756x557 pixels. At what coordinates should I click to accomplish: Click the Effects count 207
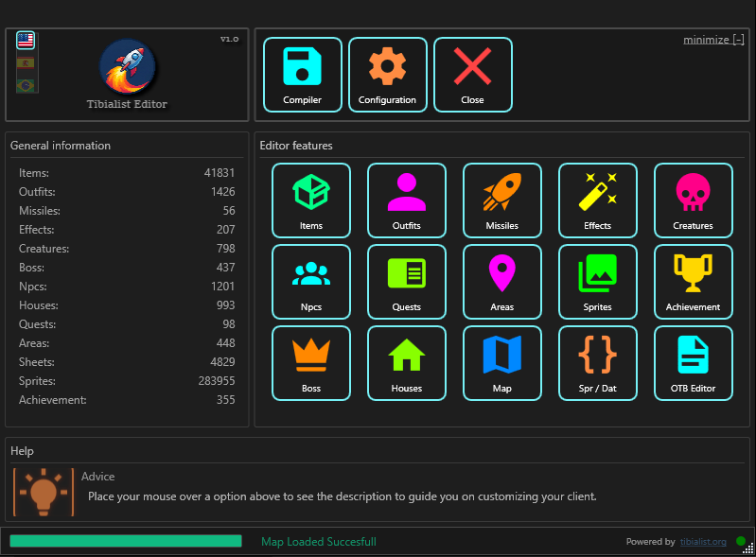[x=225, y=230]
